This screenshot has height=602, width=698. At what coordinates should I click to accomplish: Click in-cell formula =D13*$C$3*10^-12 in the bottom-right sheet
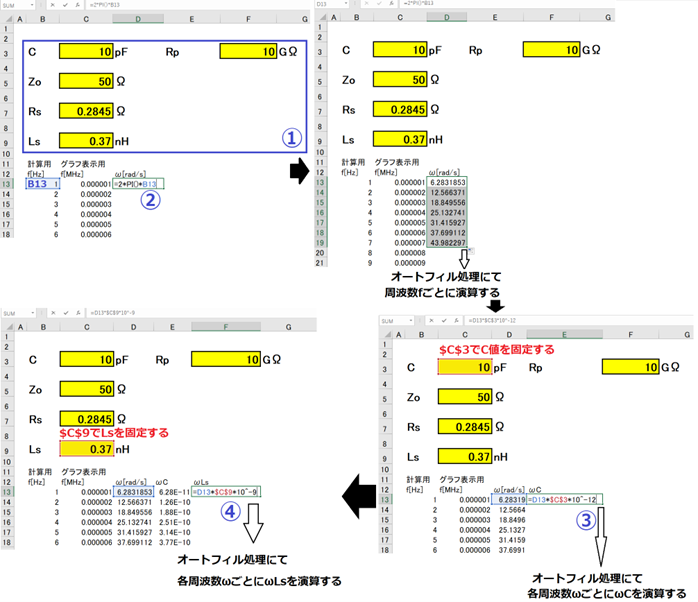point(564,500)
